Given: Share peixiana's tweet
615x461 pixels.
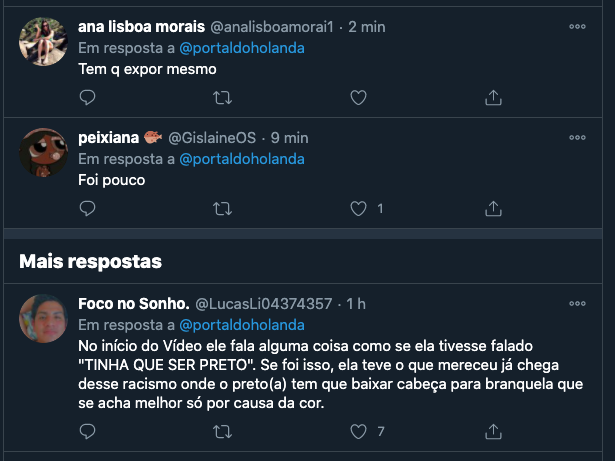Looking at the screenshot, I should pos(493,209).
